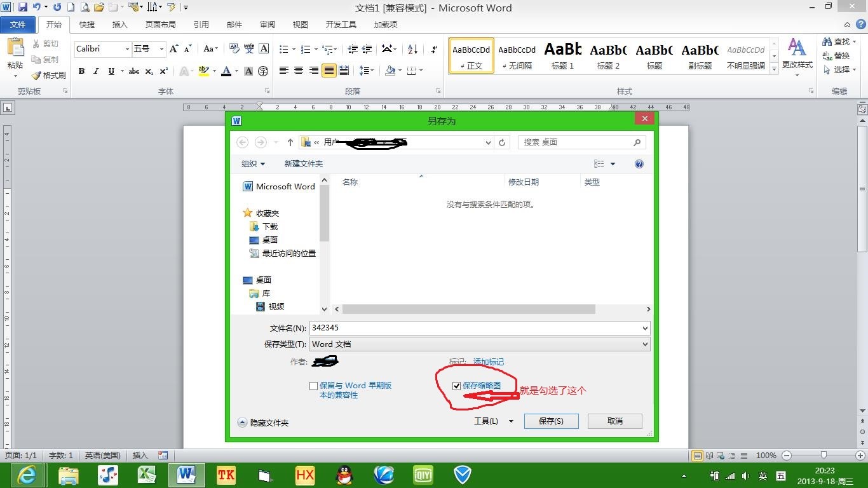Viewport: 868px width, 488px height.
Task: Click the font color swatch button
Action: [226, 71]
